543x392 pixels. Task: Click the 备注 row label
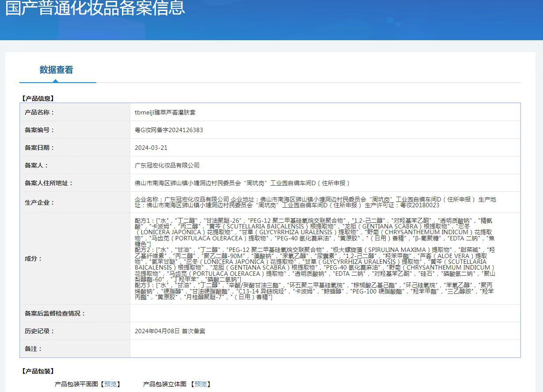pos(33,349)
